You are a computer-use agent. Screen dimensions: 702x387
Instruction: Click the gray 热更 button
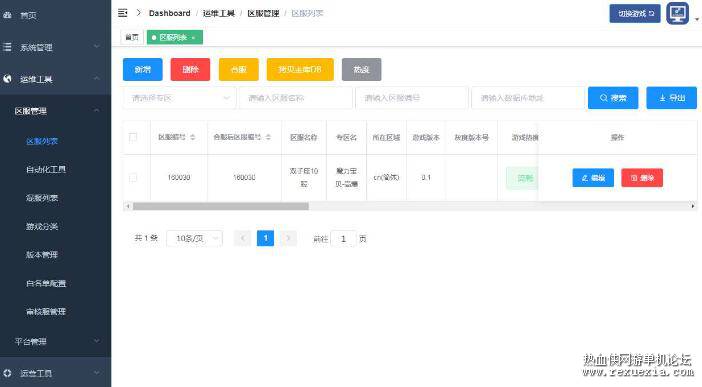(x=361, y=69)
